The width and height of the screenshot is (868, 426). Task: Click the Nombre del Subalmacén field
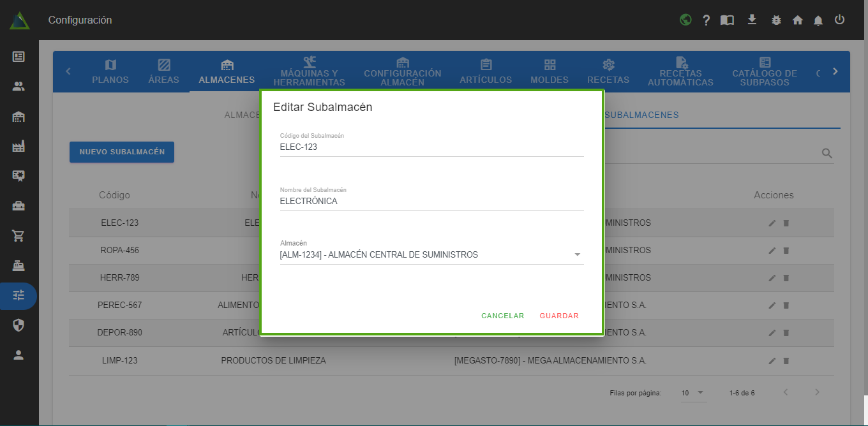click(x=431, y=201)
